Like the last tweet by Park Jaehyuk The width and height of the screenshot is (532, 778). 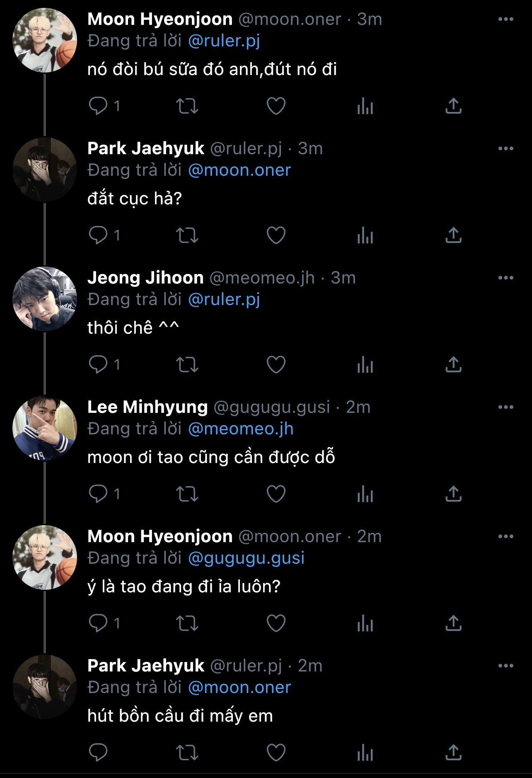[276, 753]
